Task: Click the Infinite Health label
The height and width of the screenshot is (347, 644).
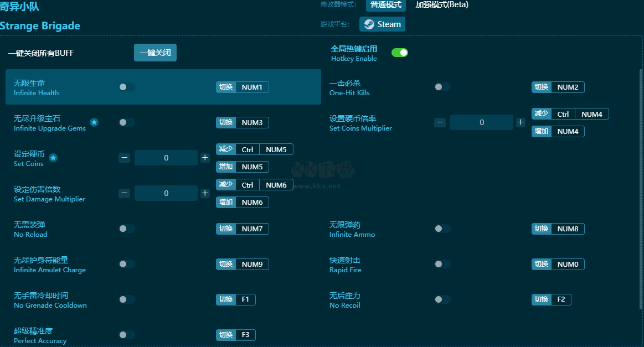Action: (x=36, y=93)
